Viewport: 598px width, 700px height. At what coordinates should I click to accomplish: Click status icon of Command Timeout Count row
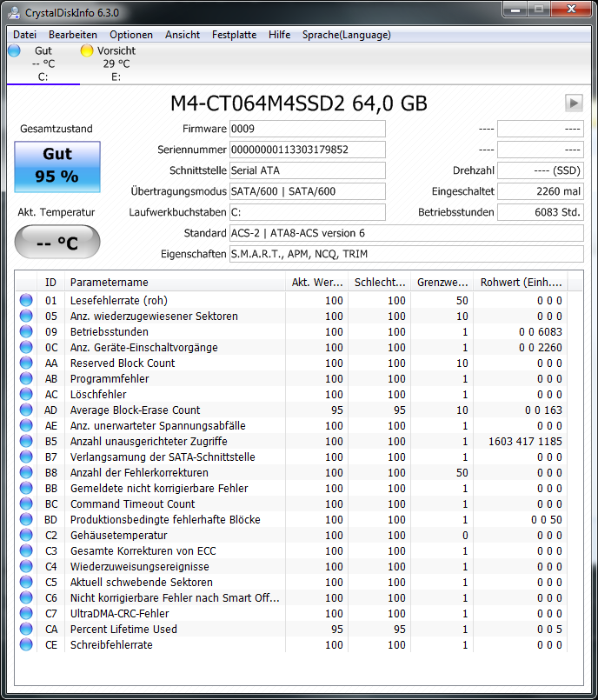(26, 503)
